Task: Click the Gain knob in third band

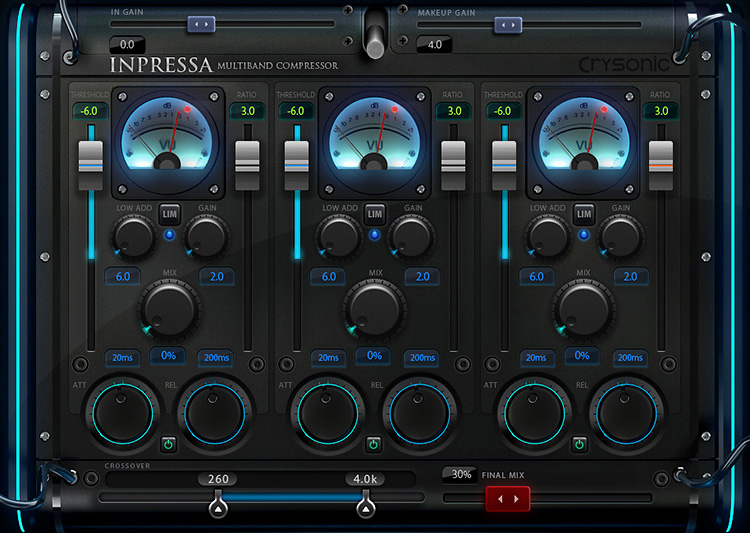Action: point(620,237)
